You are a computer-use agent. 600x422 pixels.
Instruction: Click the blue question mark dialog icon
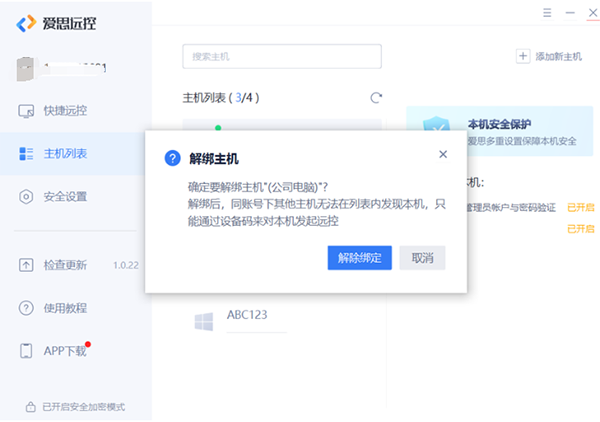[172, 158]
